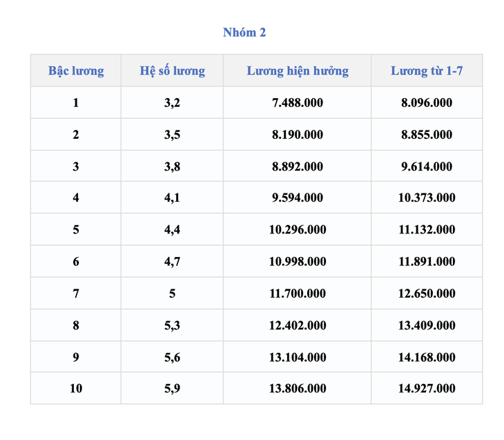Select the cell showing 12.650.000

(427, 293)
